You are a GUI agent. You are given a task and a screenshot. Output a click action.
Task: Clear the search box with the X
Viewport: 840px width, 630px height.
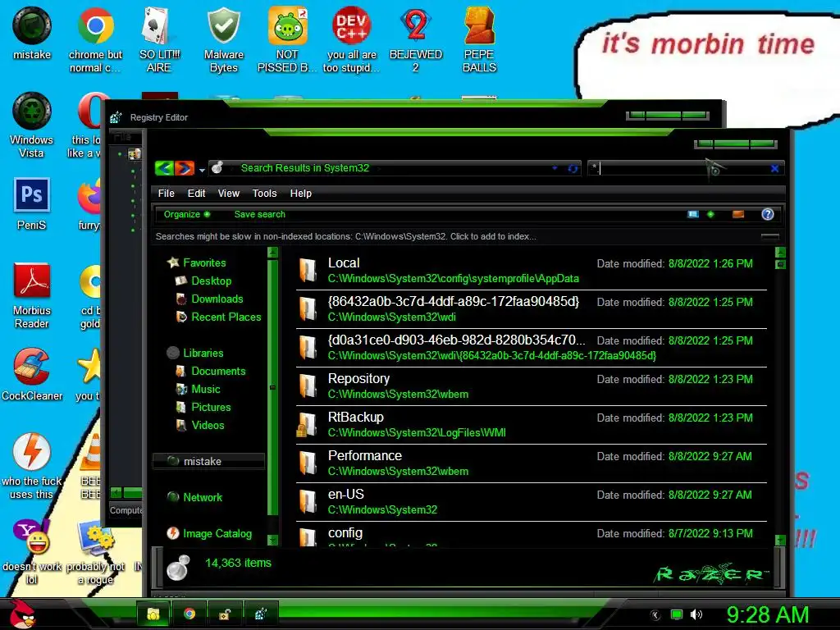774,168
